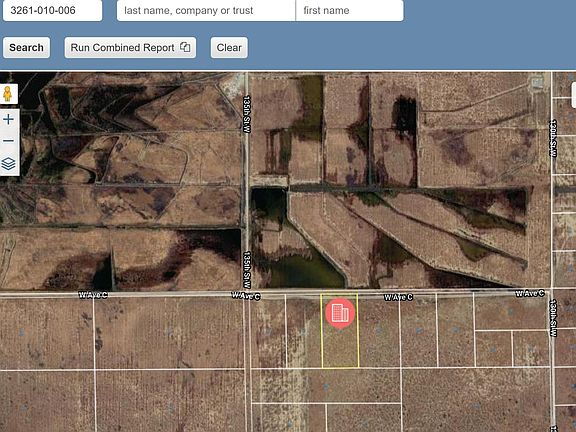Open Street View pegman on map
The width and height of the screenshot is (576, 432).
[8, 94]
